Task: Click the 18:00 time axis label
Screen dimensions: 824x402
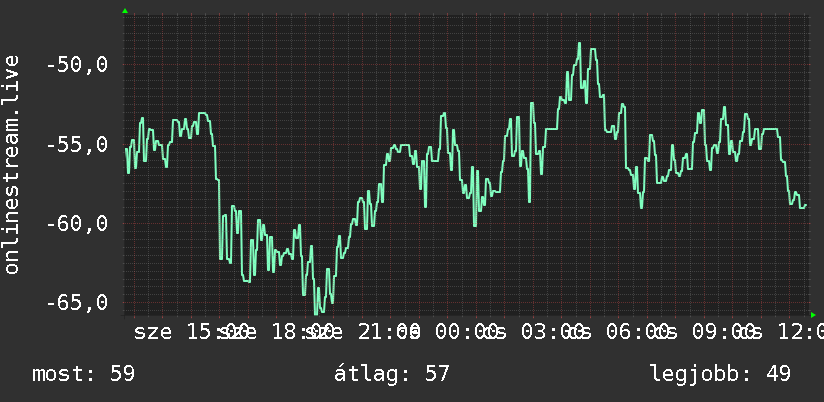Action: [x=302, y=332]
